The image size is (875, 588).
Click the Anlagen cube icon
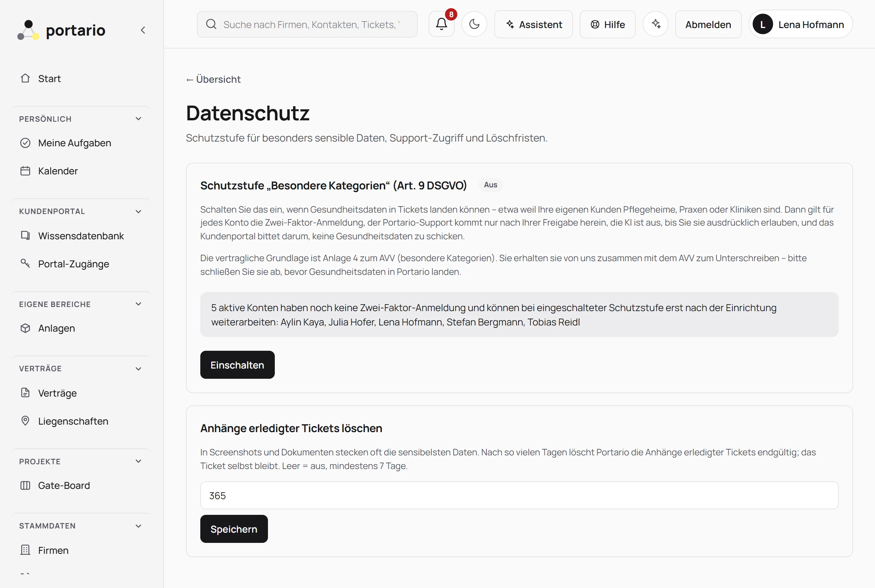tap(25, 328)
